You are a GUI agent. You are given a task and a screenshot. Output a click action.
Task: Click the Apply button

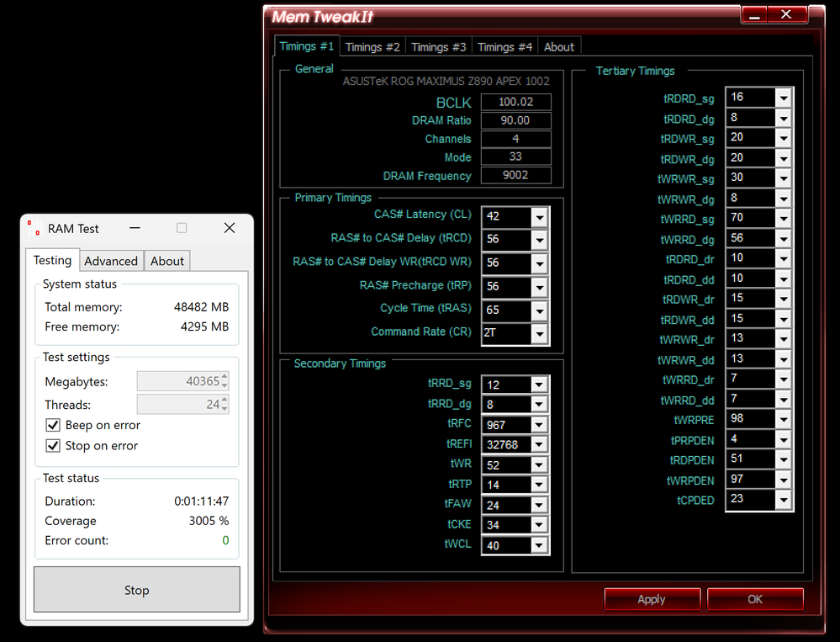point(652,599)
